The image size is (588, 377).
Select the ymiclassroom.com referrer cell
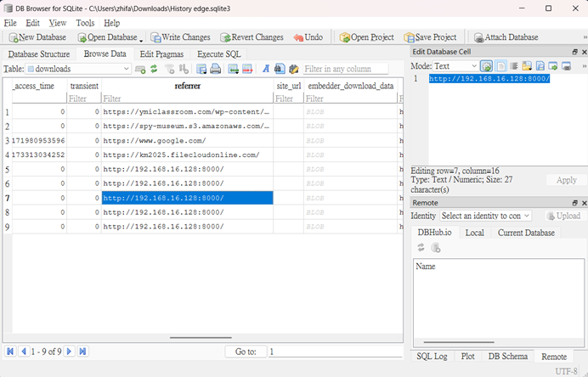188,112
